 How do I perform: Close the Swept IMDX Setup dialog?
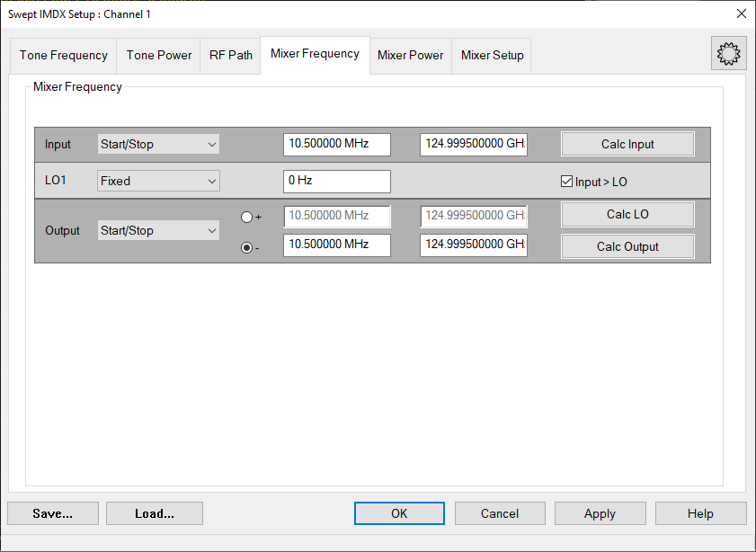741,13
